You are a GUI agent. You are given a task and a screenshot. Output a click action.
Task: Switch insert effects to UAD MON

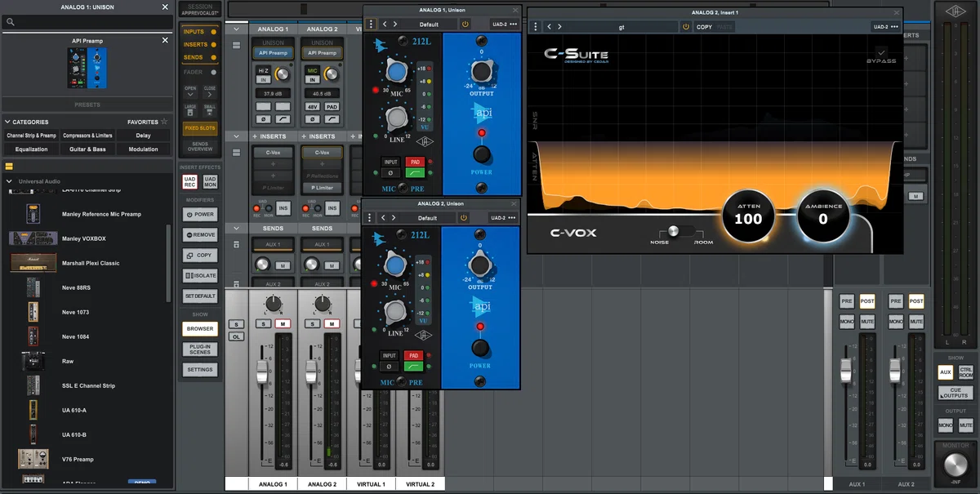[x=210, y=182]
